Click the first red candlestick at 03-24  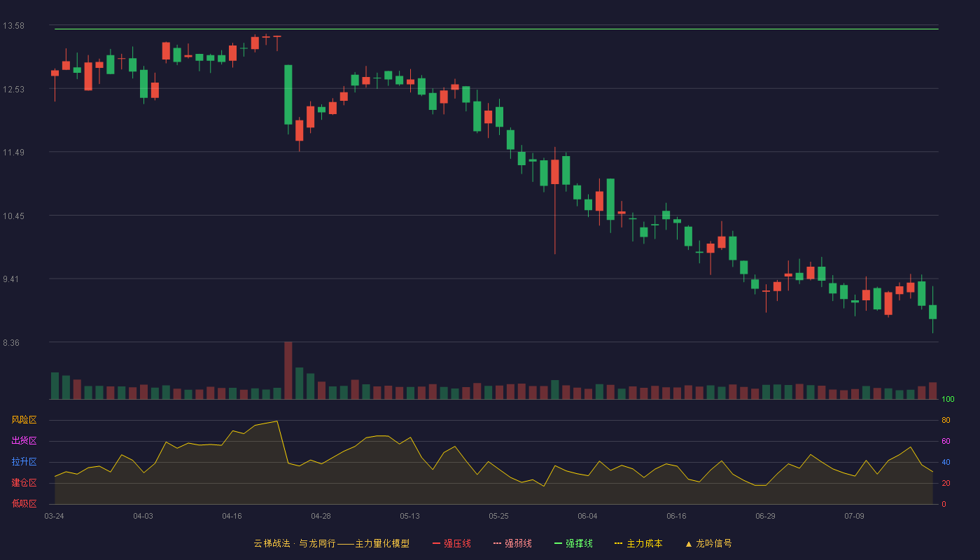[55, 73]
